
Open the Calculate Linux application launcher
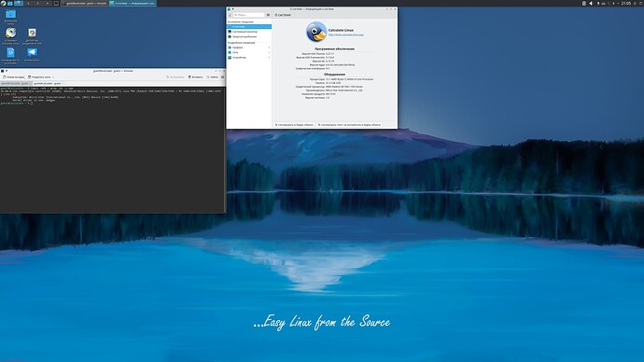(x=4, y=4)
